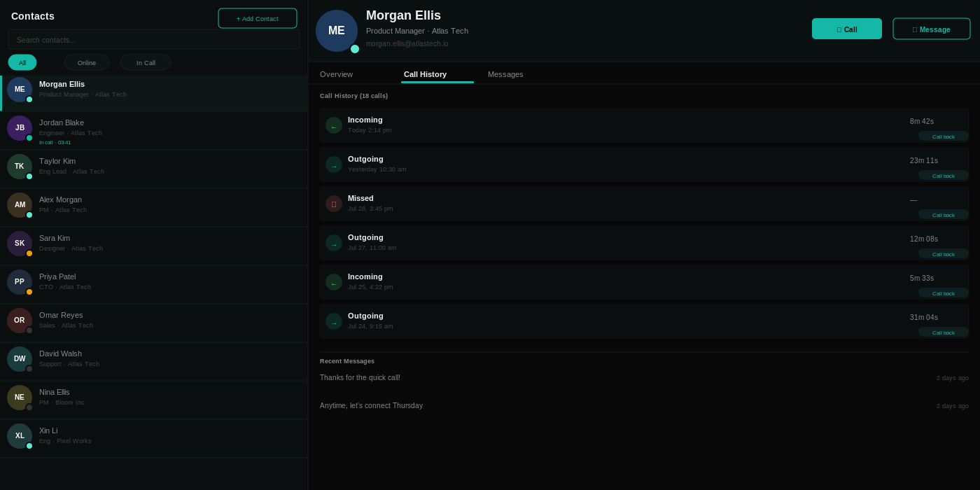
Task: Click Xin Li's XL avatar
Action: click(20, 436)
